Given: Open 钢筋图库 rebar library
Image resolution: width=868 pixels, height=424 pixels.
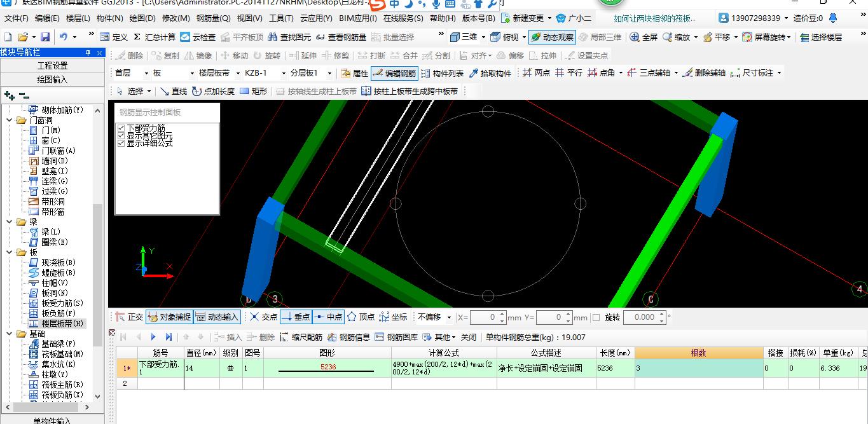Looking at the screenshot, I should 397,337.
